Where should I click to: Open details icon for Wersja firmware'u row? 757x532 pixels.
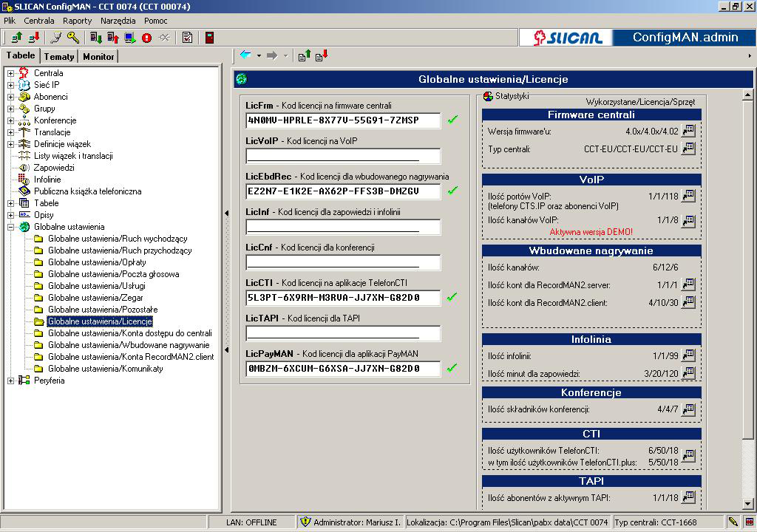[x=688, y=130]
